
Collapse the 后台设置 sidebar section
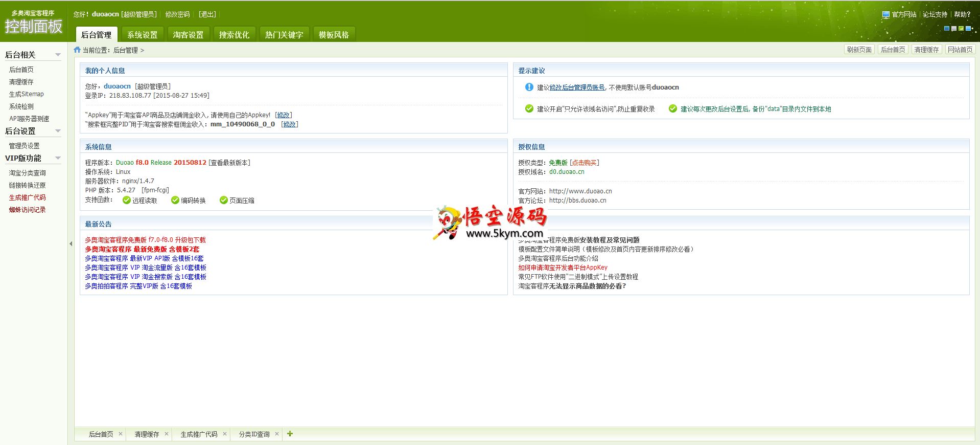pos(58,131)
